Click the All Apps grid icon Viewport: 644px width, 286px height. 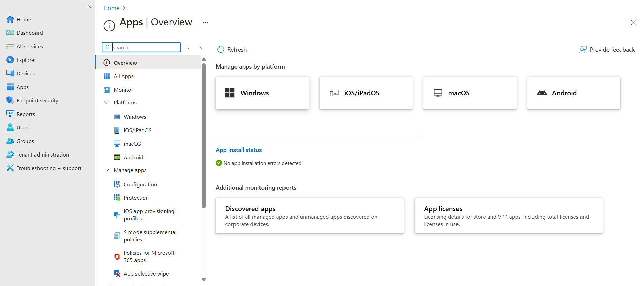tap(107, 76)
